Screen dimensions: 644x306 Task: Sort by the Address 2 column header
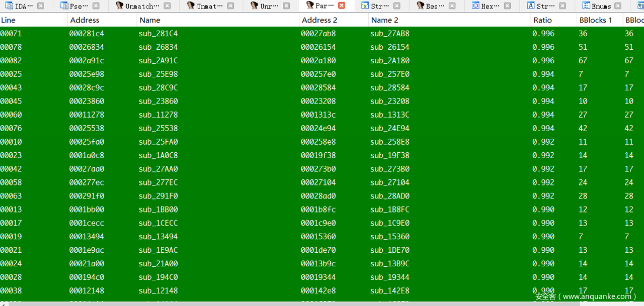click(x=319, y=20)
